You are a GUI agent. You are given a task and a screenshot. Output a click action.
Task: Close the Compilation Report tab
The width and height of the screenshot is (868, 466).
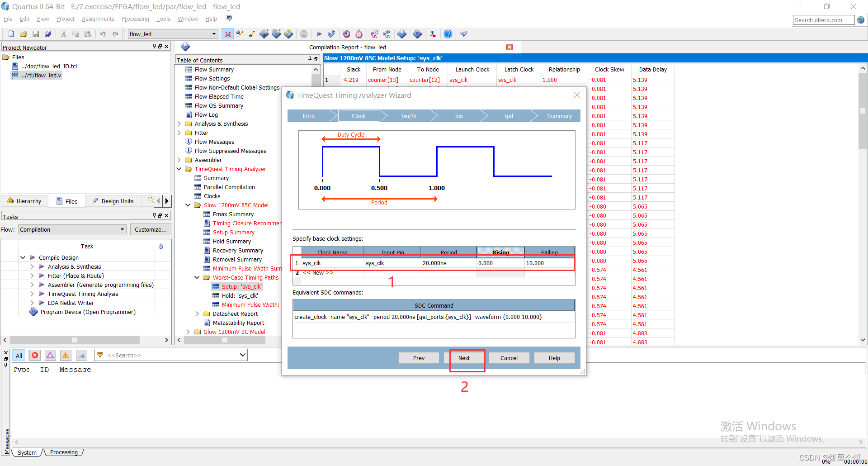509,47
